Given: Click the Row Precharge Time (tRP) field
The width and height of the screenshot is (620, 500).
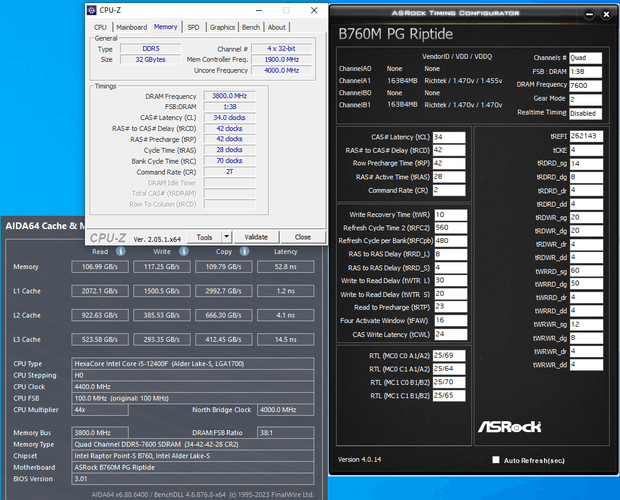Looking at the screenshot, I should pyautogui.click(x=449, y=163).
